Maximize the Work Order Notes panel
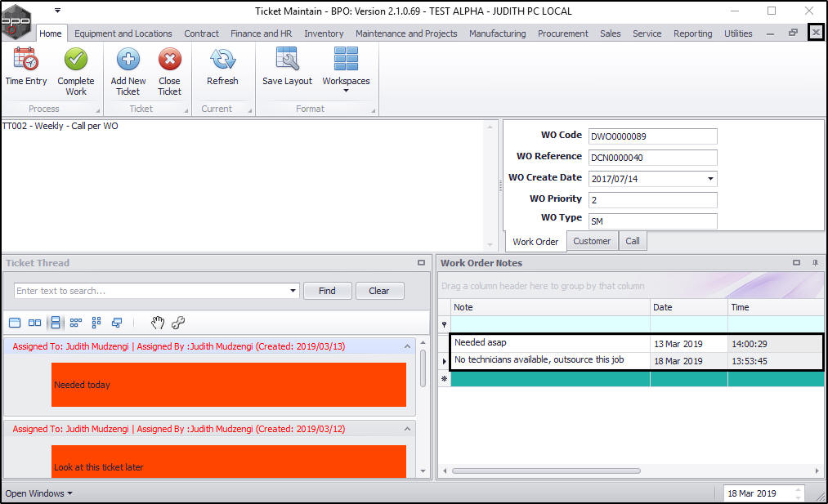 tap(796, 263)
